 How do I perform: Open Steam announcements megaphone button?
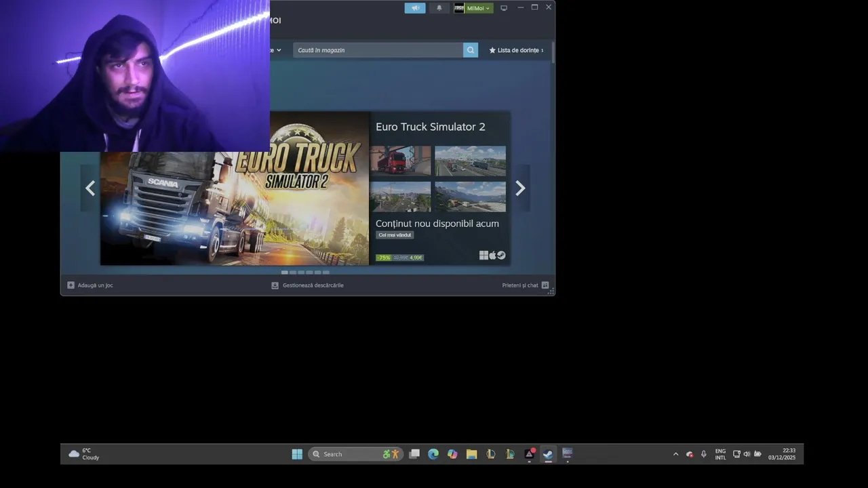[x=415, y=8]
